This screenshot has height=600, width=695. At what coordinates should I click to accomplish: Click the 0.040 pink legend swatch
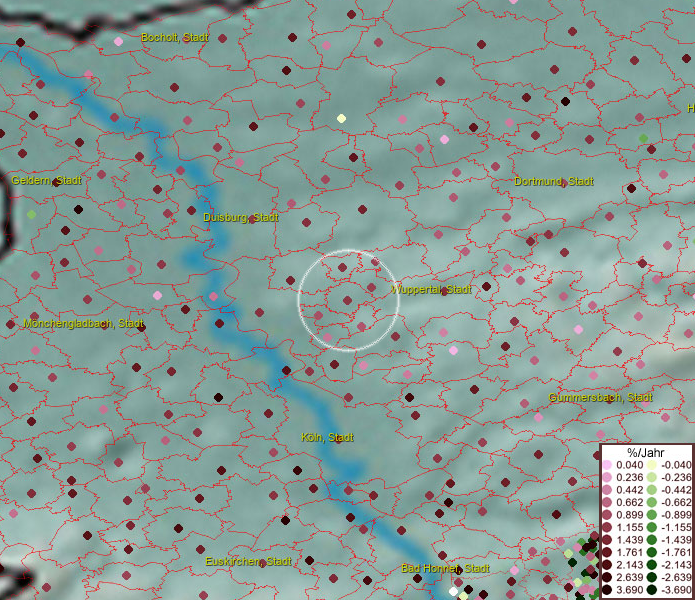pos(607,465)
